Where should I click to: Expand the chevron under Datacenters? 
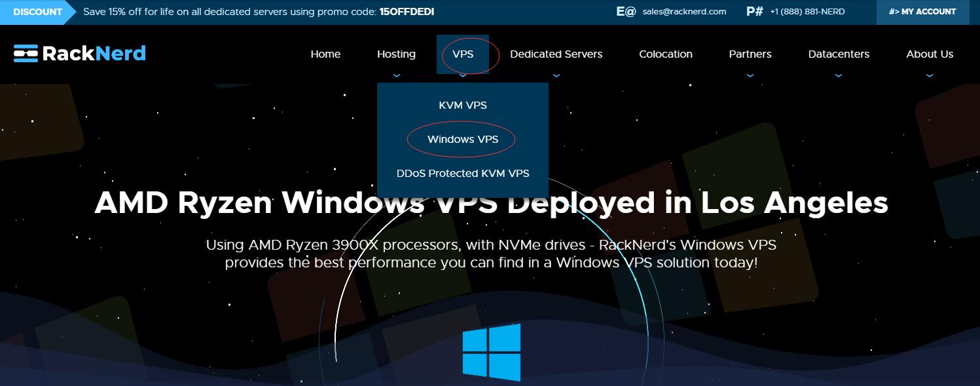click(839, 75)
